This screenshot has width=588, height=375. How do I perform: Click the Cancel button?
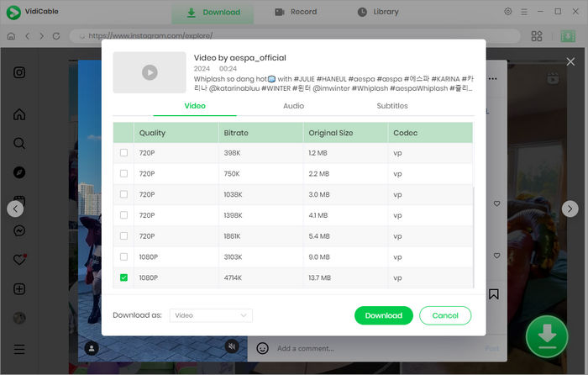(x=445, y=315)
